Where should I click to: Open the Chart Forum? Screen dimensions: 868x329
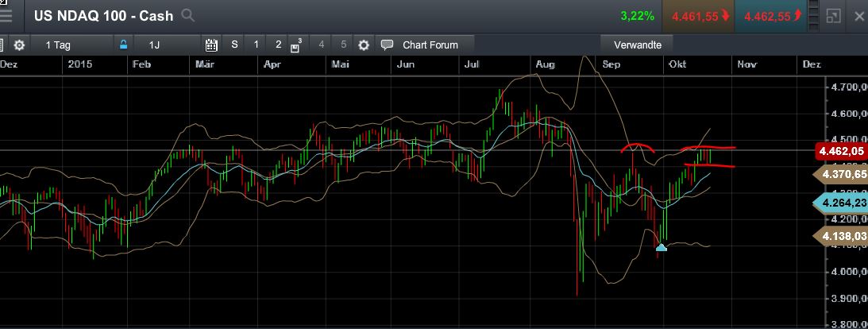[x=425, y=45]
